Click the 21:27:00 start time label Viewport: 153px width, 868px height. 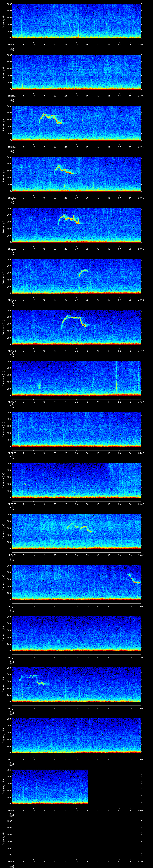click(12, 197)
